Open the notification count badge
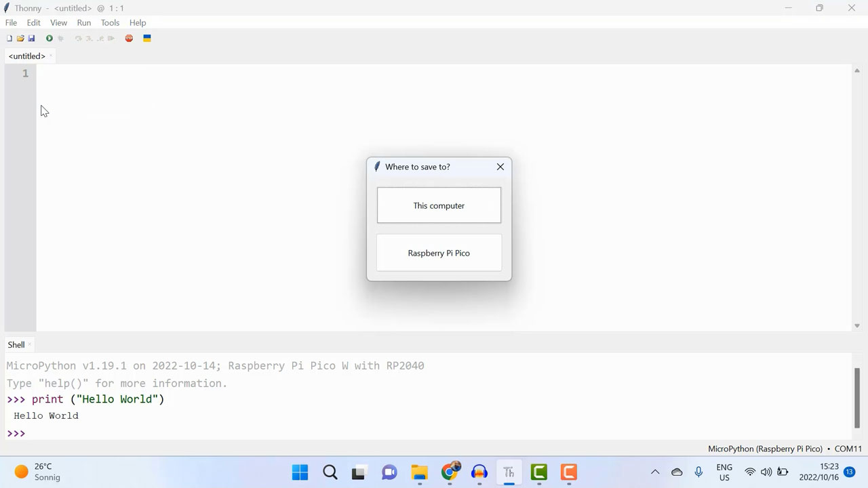Image resolution: width=868 pixels, height=488 pixels. [x=850, y=472]
